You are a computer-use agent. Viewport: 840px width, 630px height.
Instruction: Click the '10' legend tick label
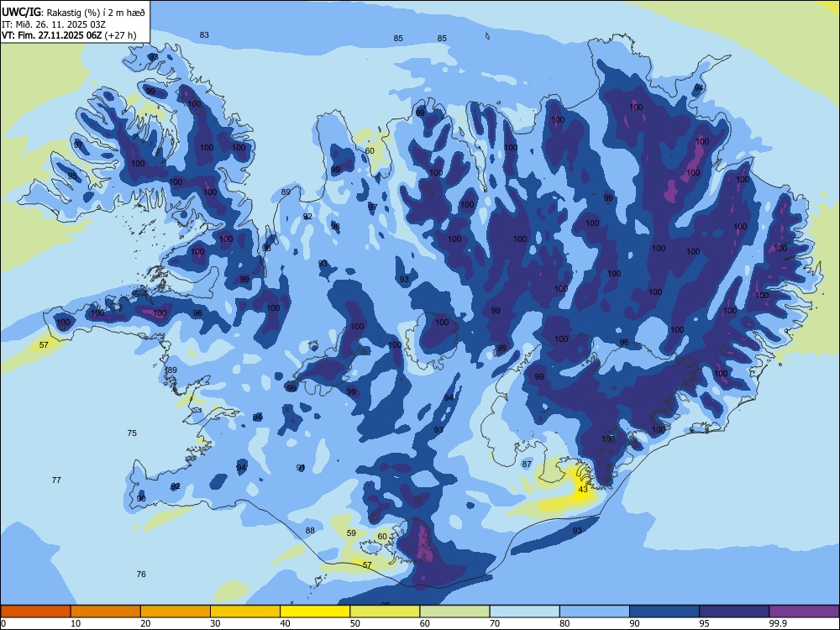[76, 623]
